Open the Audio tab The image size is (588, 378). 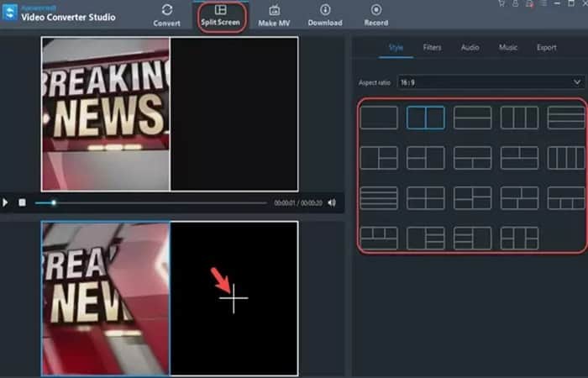pyautogui.click(x=470, y=48)
